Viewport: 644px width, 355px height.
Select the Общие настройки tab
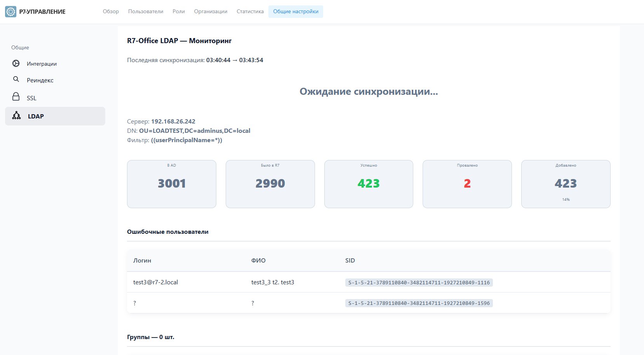tap(296, 11)
